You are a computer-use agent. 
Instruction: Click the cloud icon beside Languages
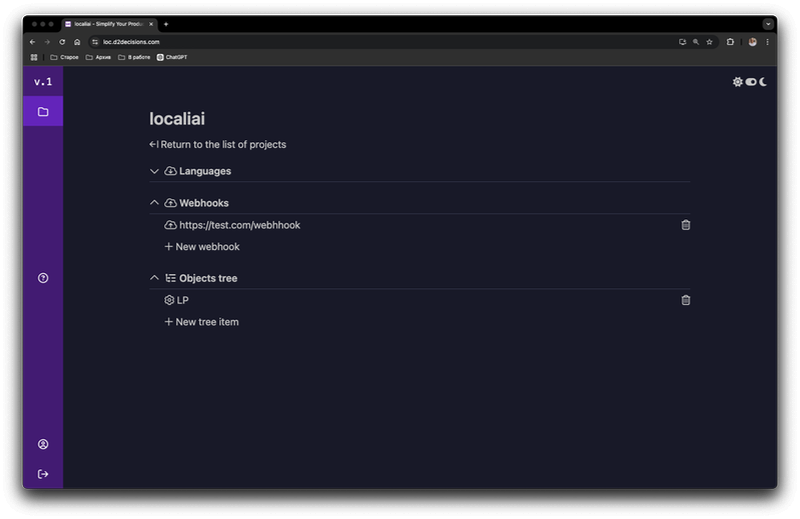170,171
